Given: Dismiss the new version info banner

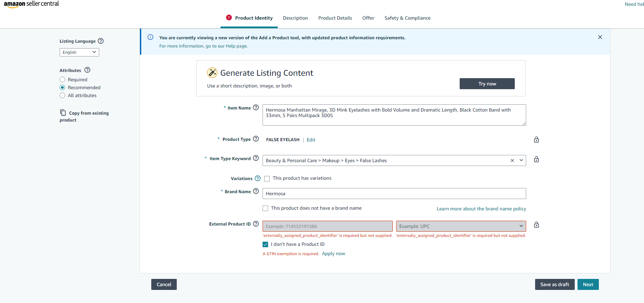Looking at the screenshot, I should (600, 37).
